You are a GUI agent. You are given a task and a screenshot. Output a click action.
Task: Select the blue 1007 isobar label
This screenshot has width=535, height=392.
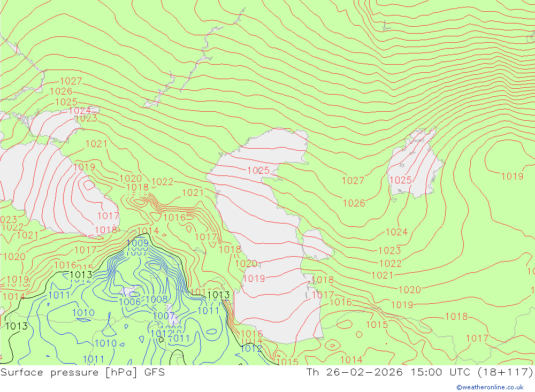164,316
